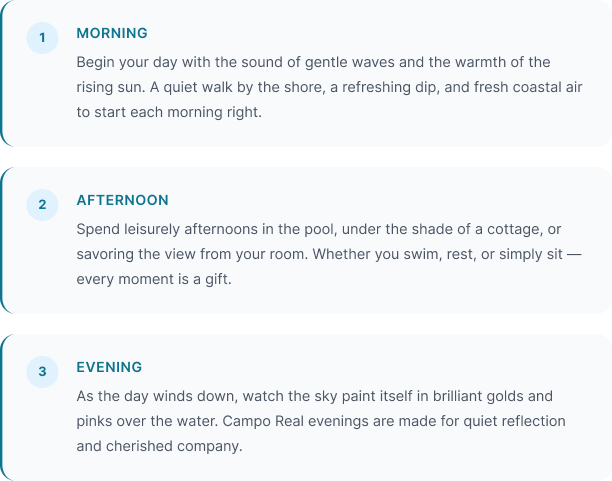
Task: Select the MORNING heading
Action: click(112, 33)
